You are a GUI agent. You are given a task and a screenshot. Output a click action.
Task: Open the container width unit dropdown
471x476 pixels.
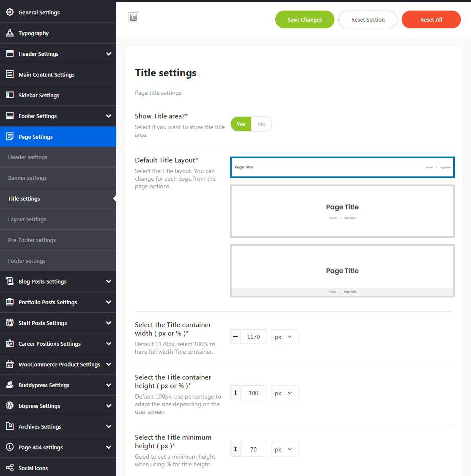point(284,337)
